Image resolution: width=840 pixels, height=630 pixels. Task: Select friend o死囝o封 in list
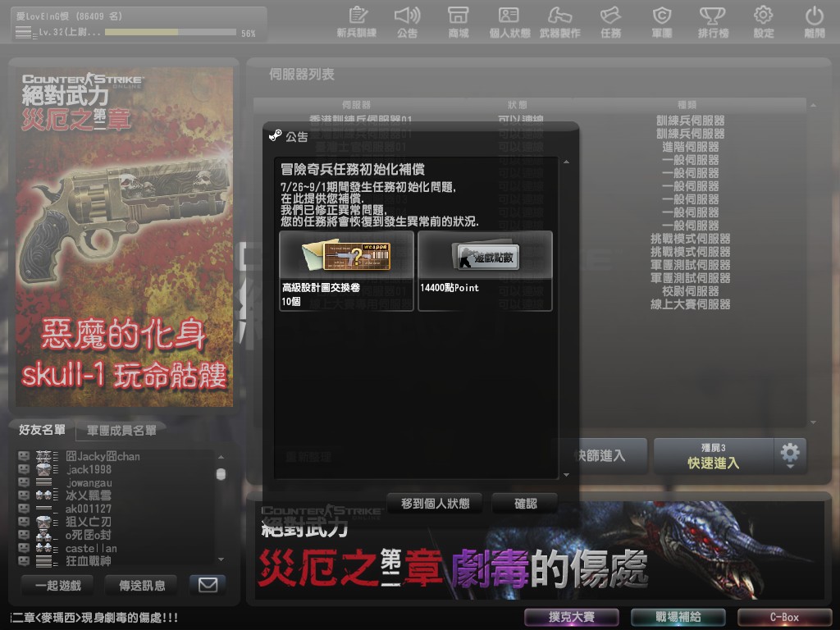(x=89, y=535)
